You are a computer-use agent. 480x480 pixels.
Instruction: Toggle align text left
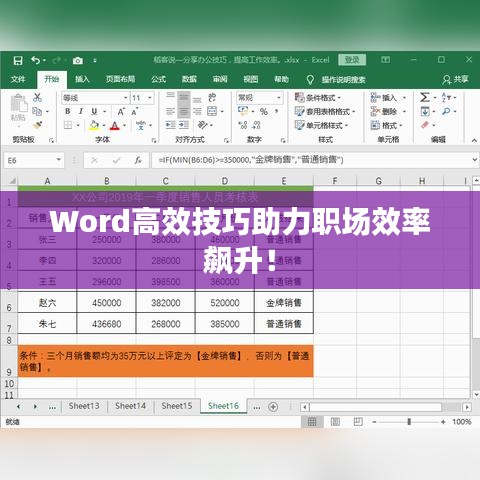170,111
